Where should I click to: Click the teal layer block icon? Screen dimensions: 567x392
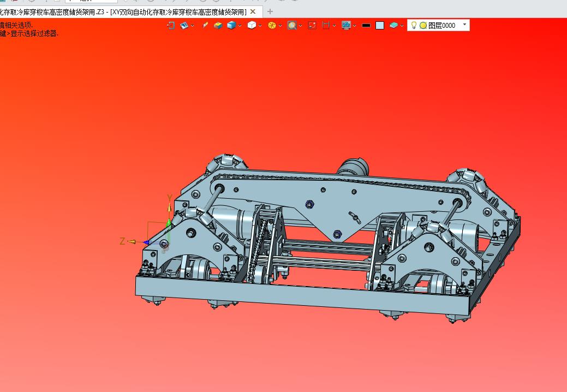pyautogui.click(x=394, y=25)
